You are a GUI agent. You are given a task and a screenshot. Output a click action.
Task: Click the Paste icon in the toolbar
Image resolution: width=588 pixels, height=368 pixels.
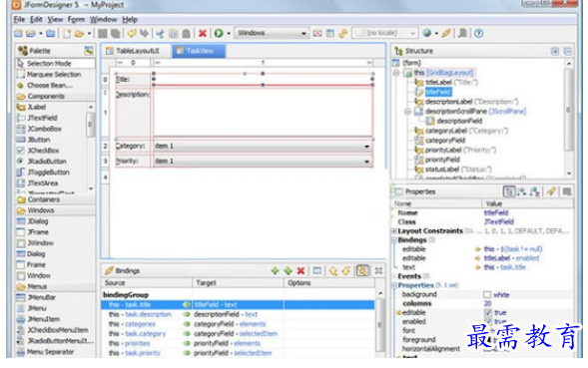[x=186, y=33]
